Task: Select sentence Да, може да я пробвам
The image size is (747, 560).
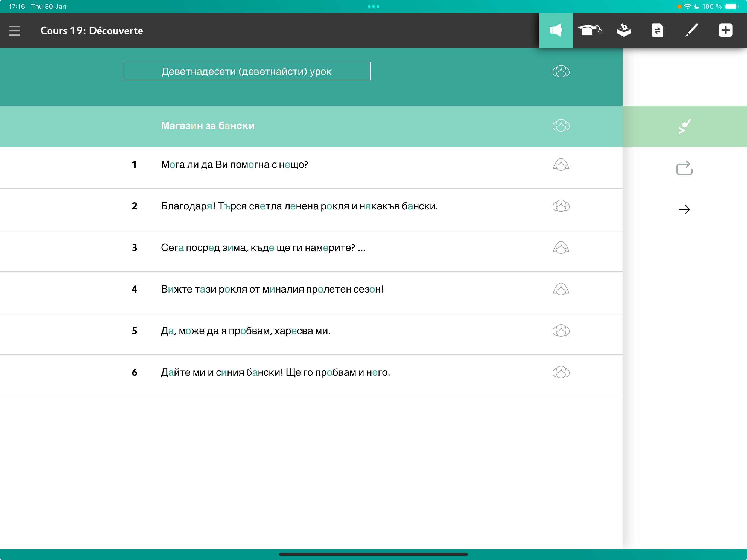Action: [x=246, y=331]
